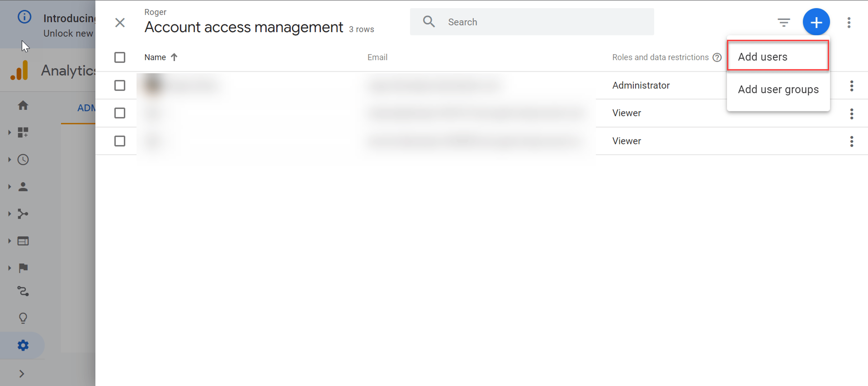Check the last Viewer row checkbox
Image resolution: width=868 pixels, height=386 pixels.
[120, 141]
